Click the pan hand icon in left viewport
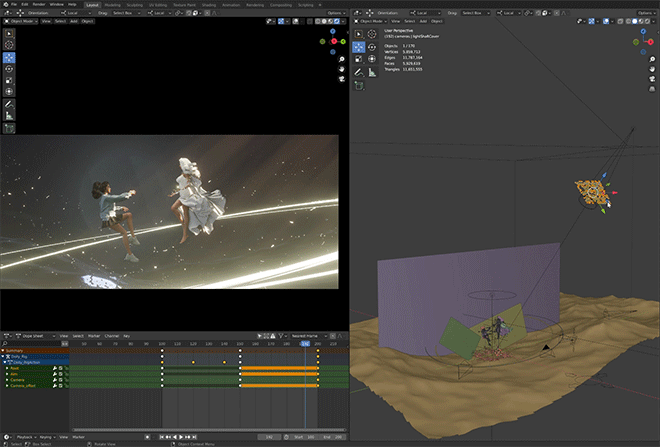The image size is (660, 447). coord(341,69)
